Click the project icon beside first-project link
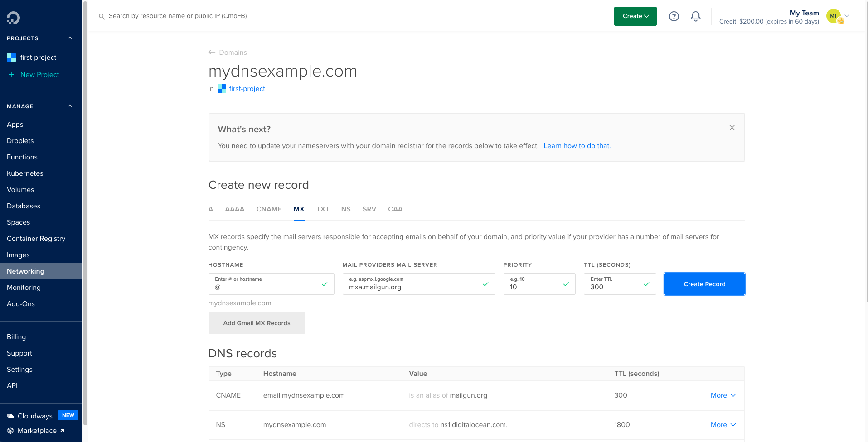Viewport: 868px width, 442px height. (222, 89)
